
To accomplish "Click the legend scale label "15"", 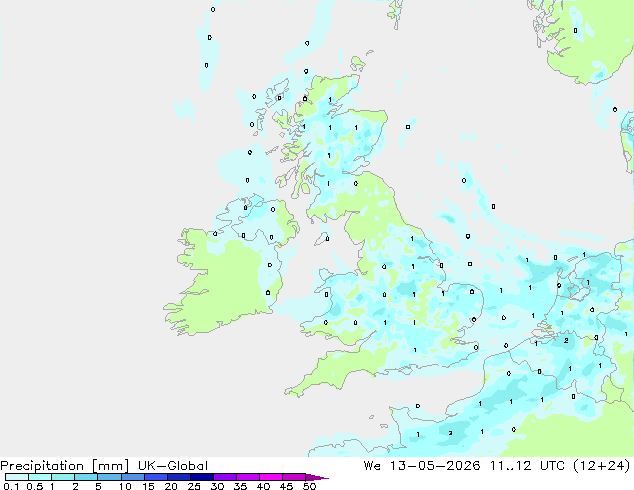I will (148, 486).
